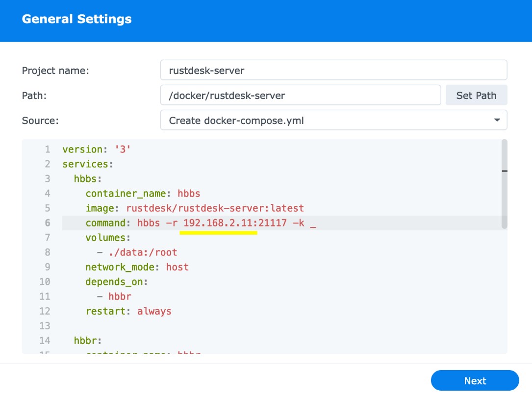The height and width of the screenshot is (398, 532).
Task: Open the Source dropdown
Action: pos(333,120)
